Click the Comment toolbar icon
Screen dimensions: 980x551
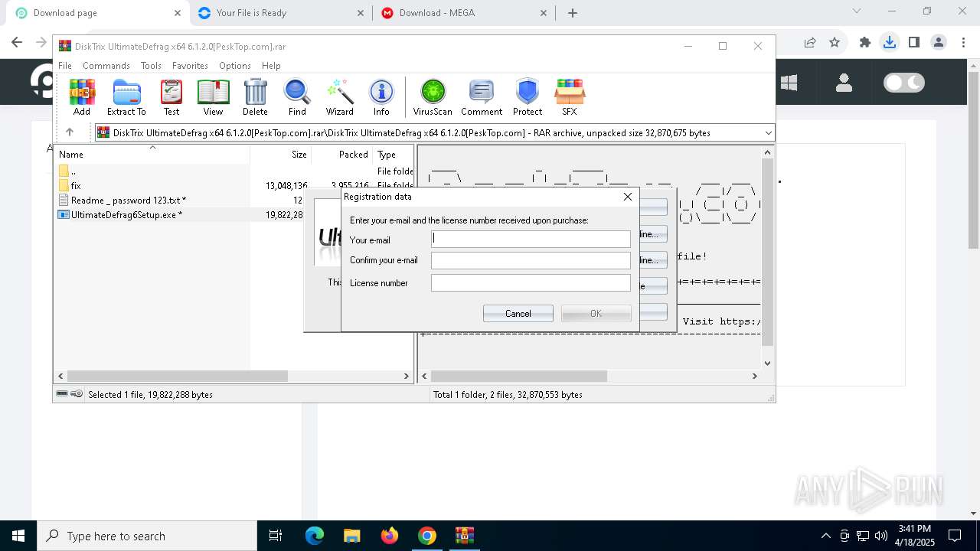482,97
